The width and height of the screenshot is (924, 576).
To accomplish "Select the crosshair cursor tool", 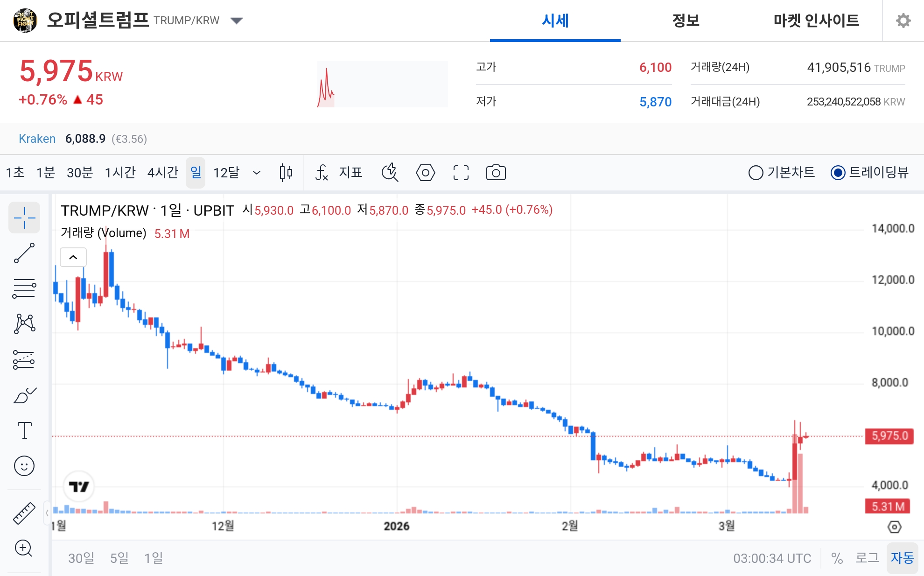I will point(24,218).
